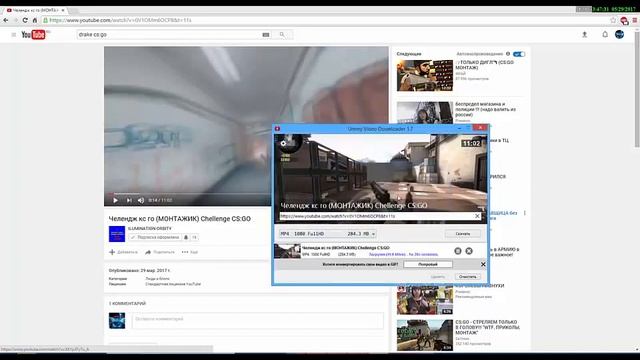
Task: Skip to next video in player
Action: 129,200
